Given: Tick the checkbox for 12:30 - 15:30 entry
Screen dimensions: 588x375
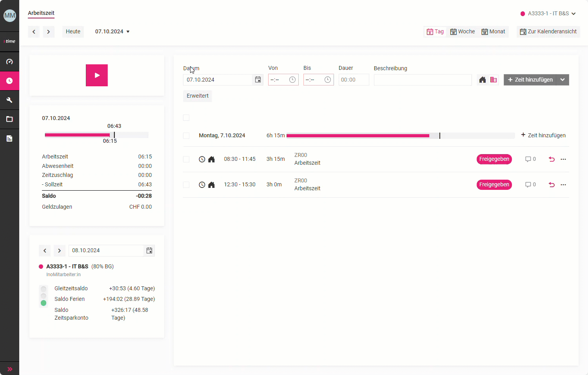Looking at the screenshot, I should click(x=186, y=185).
